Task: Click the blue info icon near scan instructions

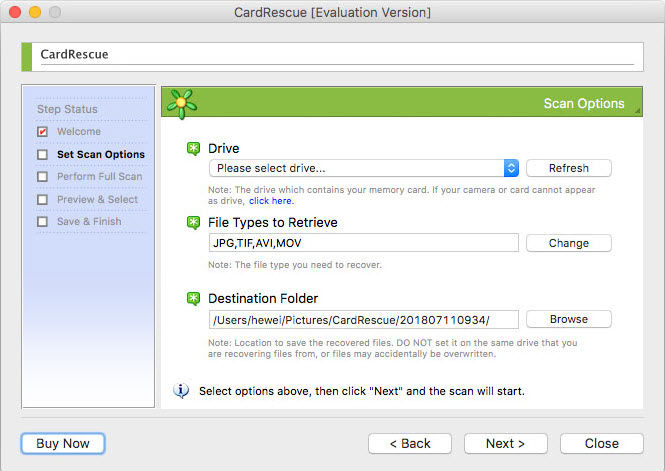Action: 181,390
